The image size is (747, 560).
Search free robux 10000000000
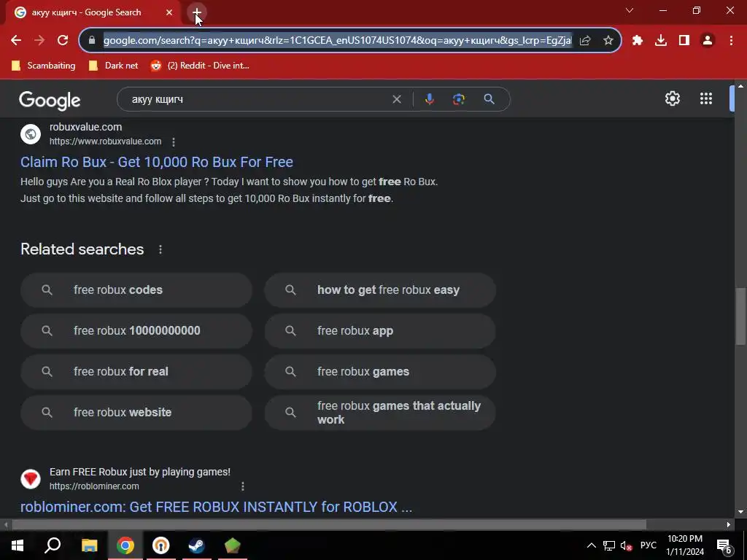click(x=136, y=330)
